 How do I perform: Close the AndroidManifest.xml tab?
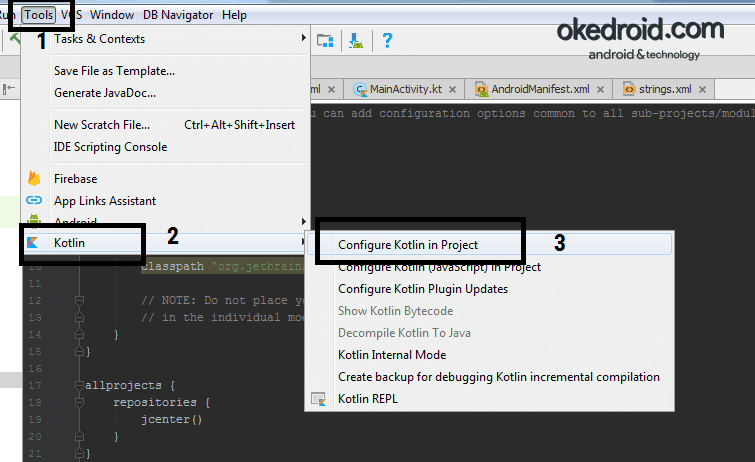coord(600,90)
